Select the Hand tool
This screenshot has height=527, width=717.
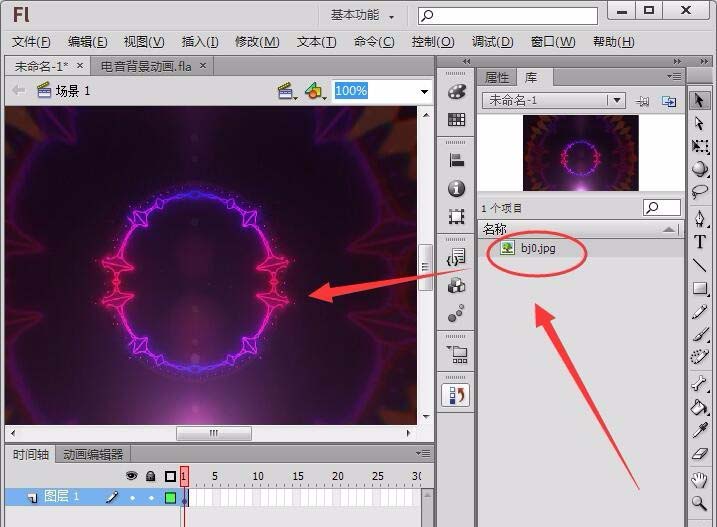(x=700, y=480)
